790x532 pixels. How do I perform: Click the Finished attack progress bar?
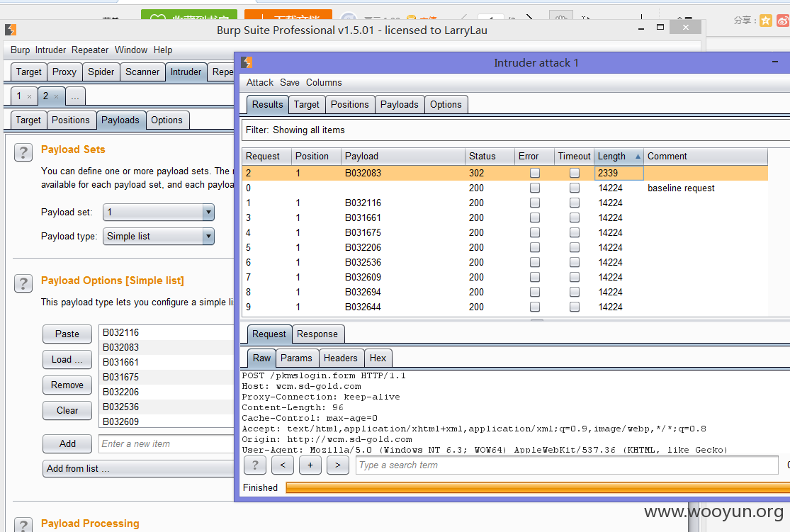tap(538, 487)
